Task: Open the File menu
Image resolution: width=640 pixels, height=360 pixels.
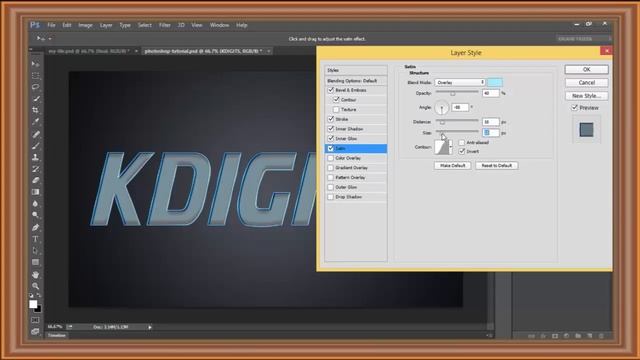Action: pos(51,25)
